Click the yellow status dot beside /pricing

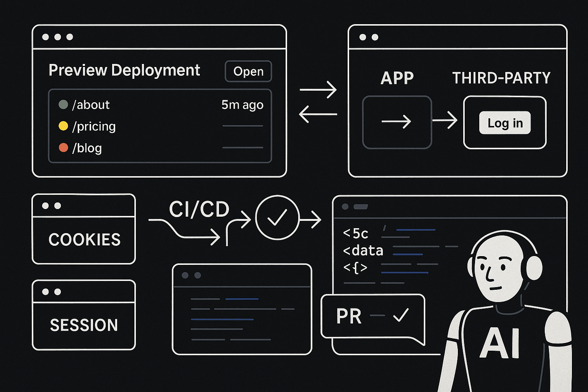click(63, 126)
